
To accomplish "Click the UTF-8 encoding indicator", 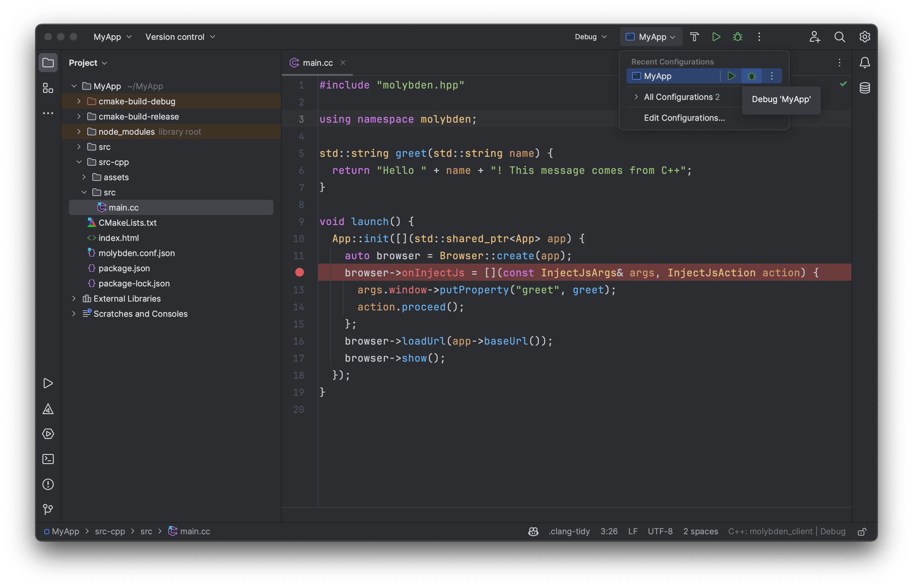I will pos(660,531).
